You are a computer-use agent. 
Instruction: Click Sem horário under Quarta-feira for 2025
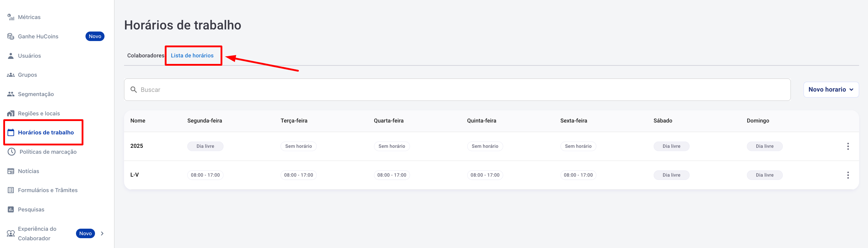click(x=392, y=146)
